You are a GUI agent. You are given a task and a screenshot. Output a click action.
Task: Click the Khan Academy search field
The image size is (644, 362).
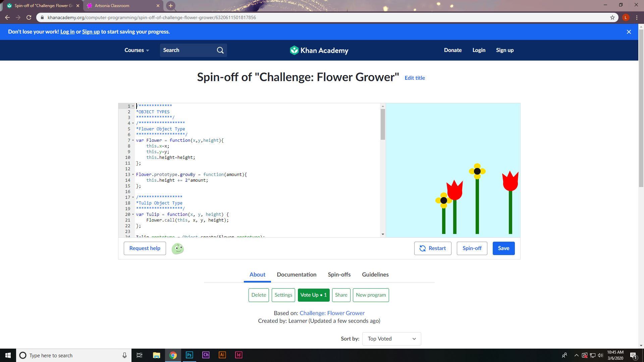188,50
